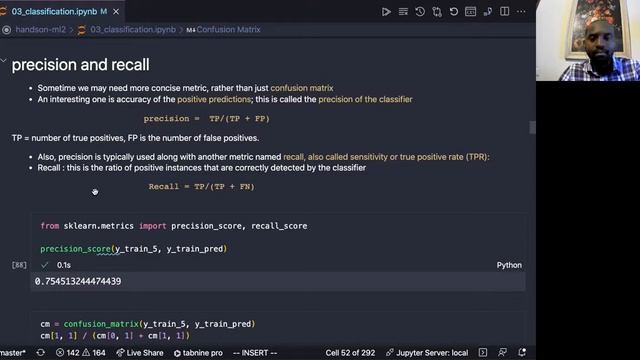This screenshot has width=640, height=360.
Task: Click Cell 52 of 292 in the status bar
Action: 350,353
